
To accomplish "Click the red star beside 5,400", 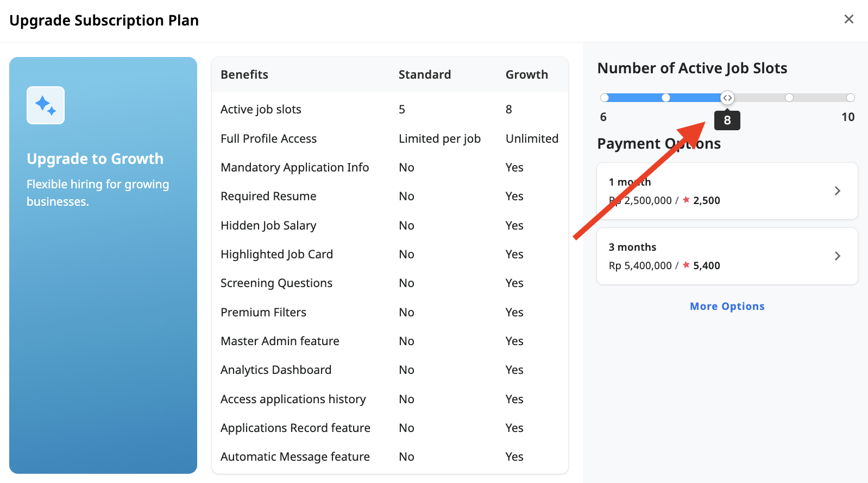I will [686, 265].
